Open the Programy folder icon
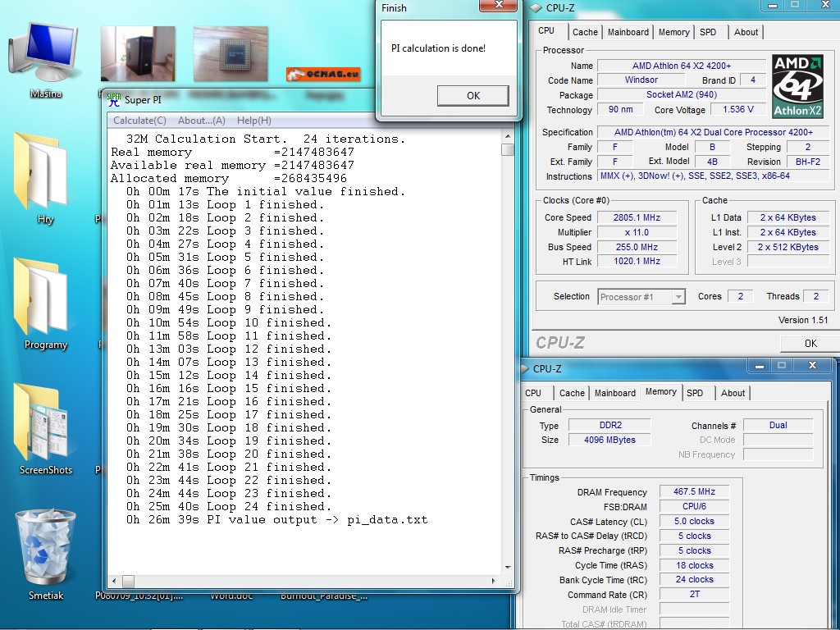 [x=41, y=297]
